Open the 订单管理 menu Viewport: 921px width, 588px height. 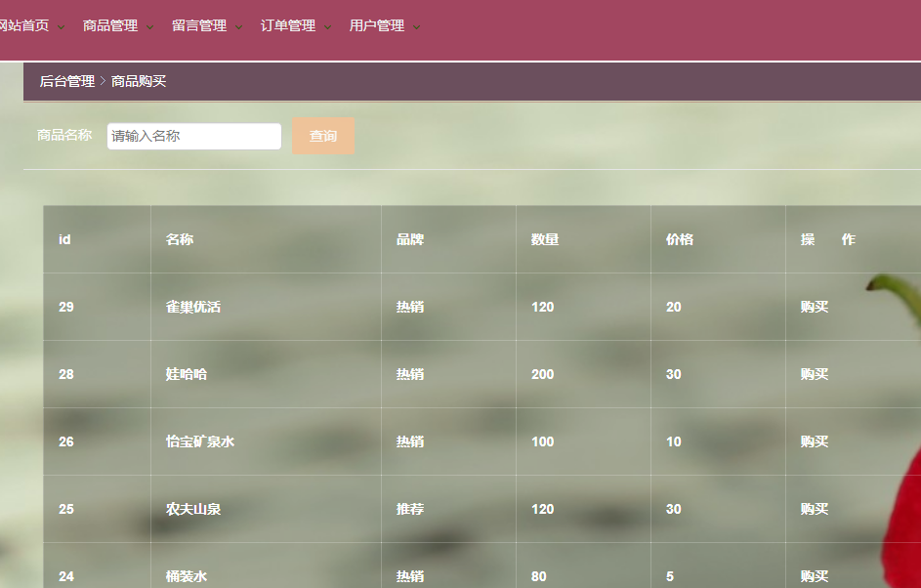tap(288, 25)
